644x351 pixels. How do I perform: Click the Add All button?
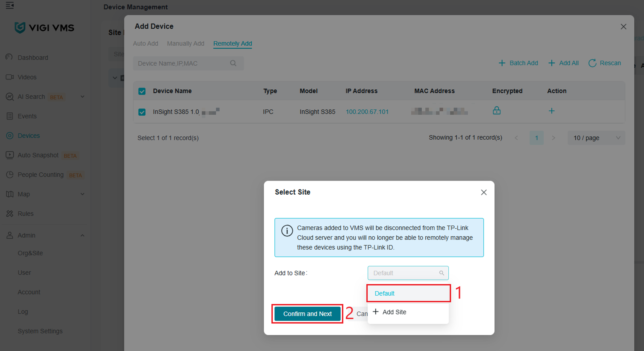coord(563,63)
